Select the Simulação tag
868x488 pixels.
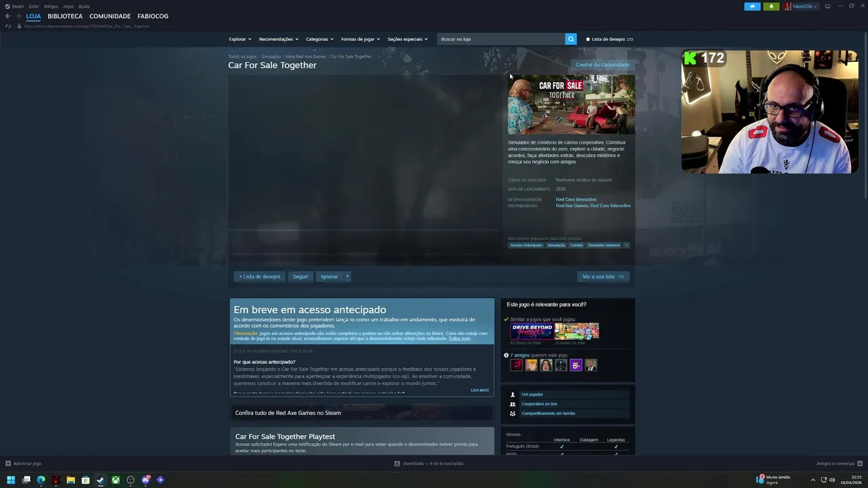(x=556, y=245)
